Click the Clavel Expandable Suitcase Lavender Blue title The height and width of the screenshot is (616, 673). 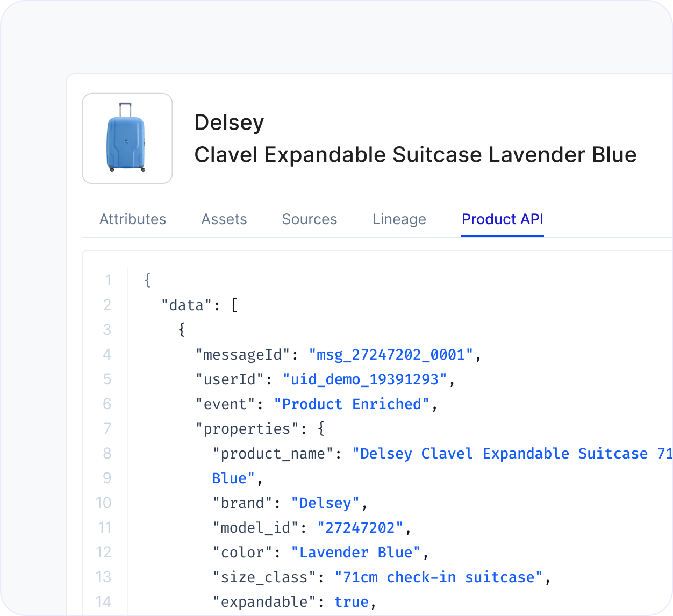click(x=416, y=155)
